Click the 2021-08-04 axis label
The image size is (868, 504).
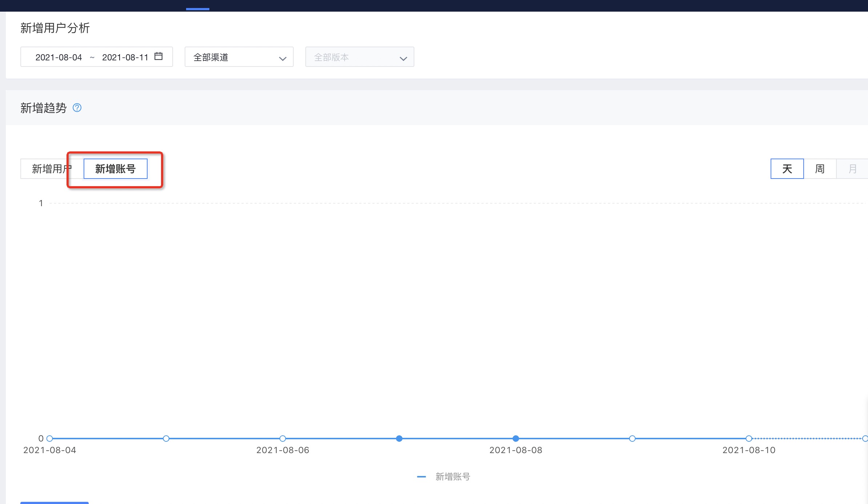tap(50, 450)
